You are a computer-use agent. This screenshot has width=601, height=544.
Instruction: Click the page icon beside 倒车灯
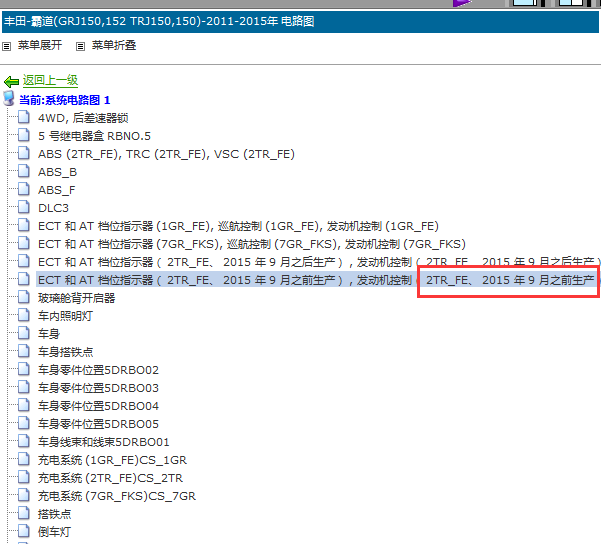[x=24, y=531]
